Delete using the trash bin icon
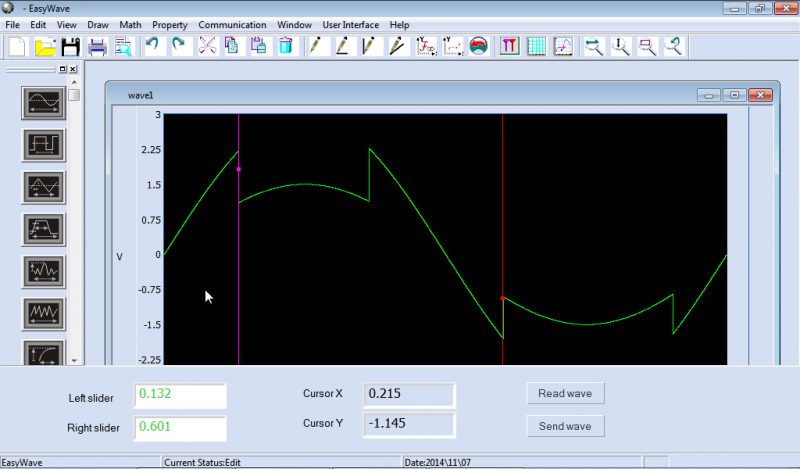 pyautogui.click(x=286, y=46)
